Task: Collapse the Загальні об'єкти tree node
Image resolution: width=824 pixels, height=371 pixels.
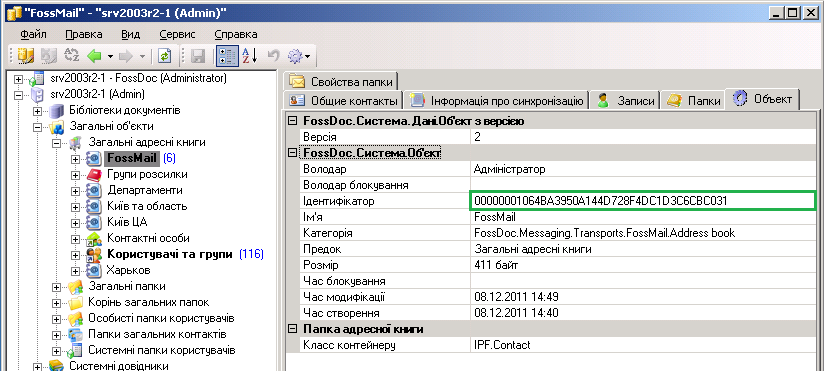Action: (37, 127)
